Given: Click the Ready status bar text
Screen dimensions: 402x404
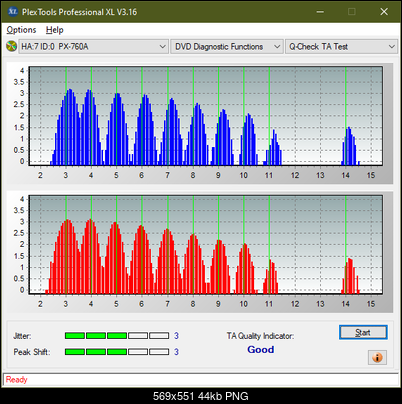Looking at the screenshot, I should coord(17,380).
